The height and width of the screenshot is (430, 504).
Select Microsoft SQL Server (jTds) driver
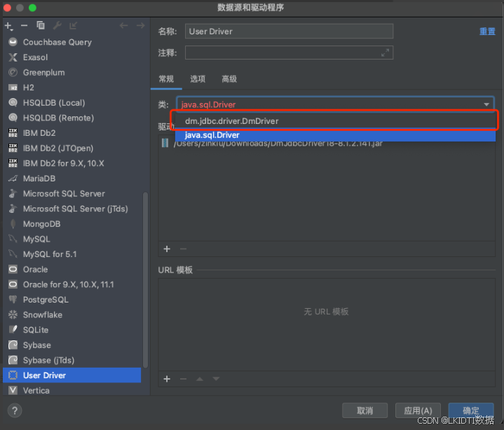click(72, 209)
